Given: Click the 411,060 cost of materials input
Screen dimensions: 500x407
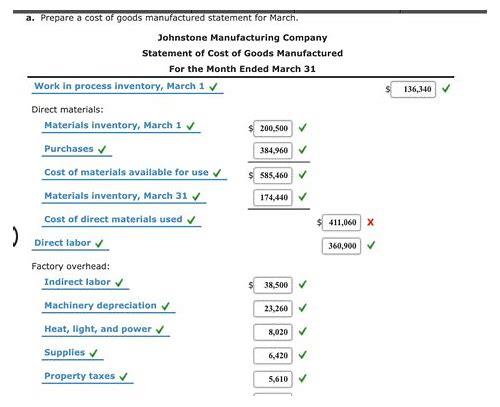Looking at the screenshot, I should tap(341, 222).
